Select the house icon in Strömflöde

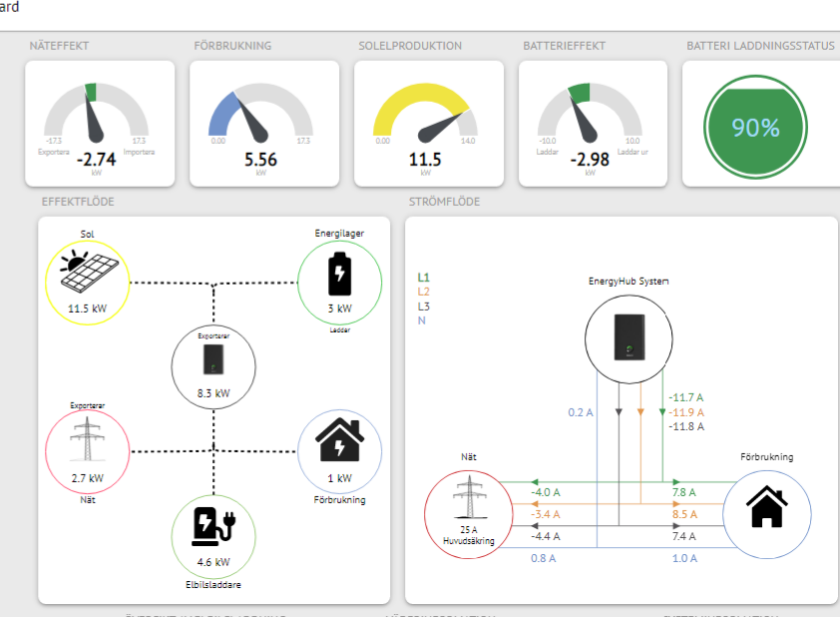tap(766, 507)
